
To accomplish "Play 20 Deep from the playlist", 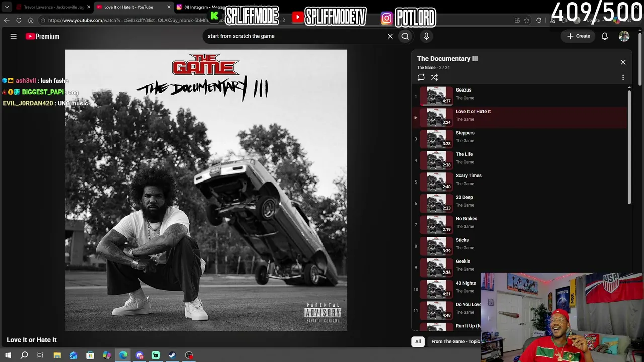I will click(520, 203).
